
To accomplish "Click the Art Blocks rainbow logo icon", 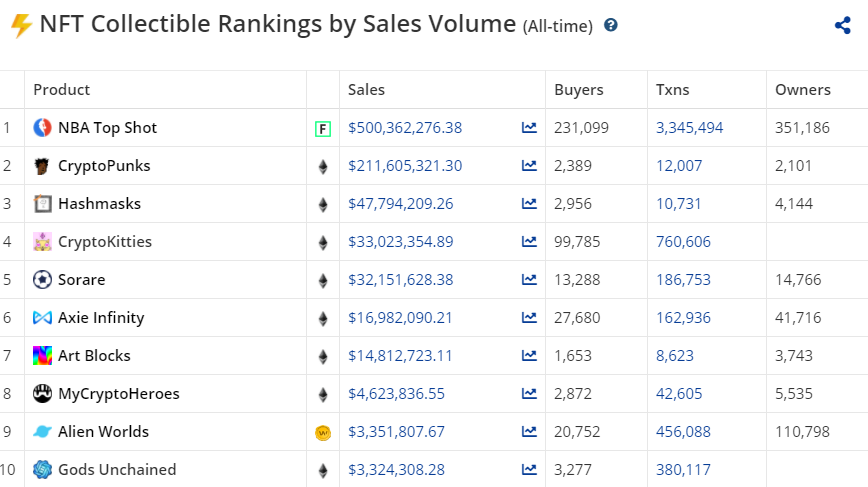I will tap(43, 356).
